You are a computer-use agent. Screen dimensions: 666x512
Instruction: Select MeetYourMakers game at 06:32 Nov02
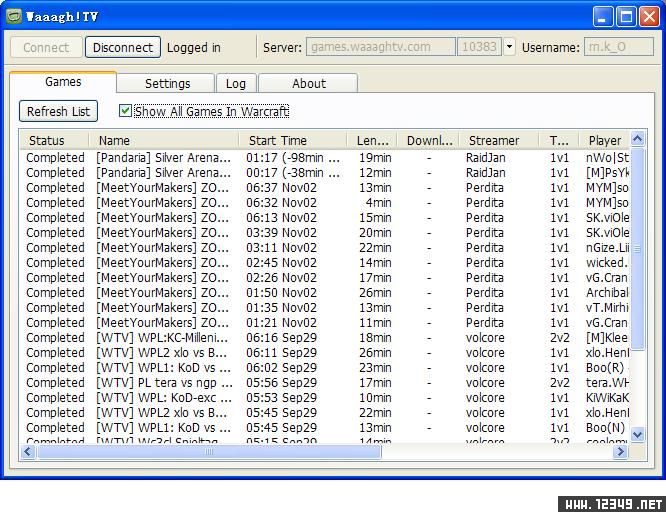(325, 203)
